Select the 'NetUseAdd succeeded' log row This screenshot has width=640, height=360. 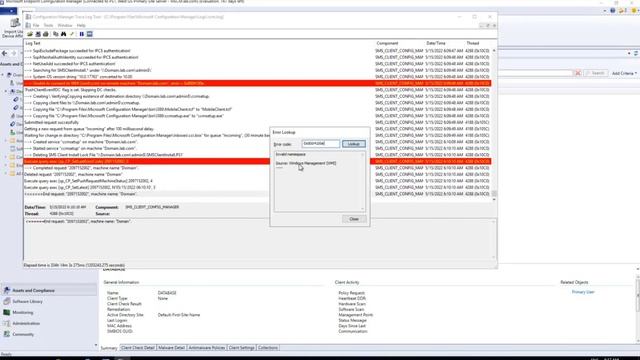click(257, 64)
